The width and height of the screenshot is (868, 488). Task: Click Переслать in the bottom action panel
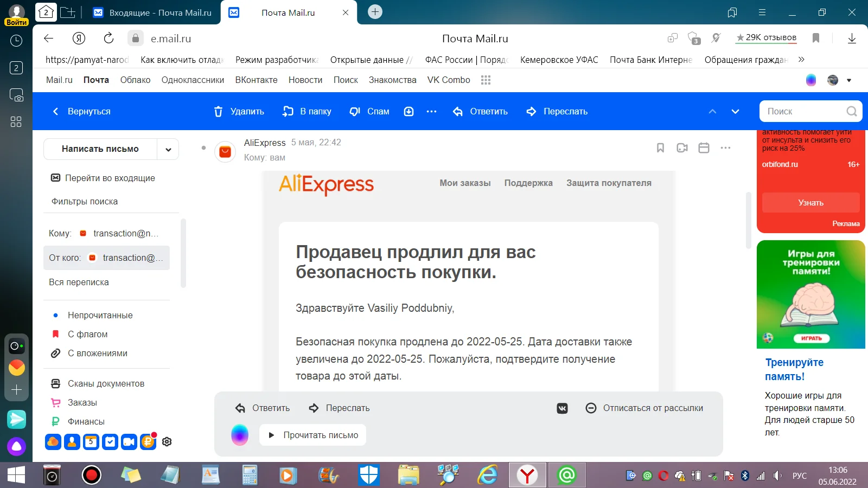pyautogui.click(x=339, y=408)
